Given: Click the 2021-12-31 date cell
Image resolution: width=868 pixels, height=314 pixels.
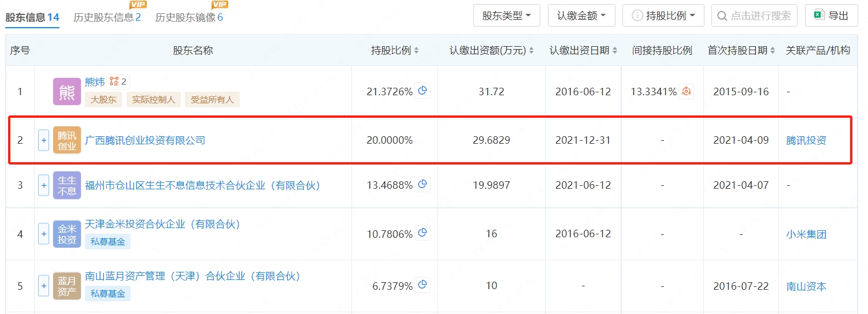Looking at the screenshot, I should pyautogui.click(x=583, y=140).
